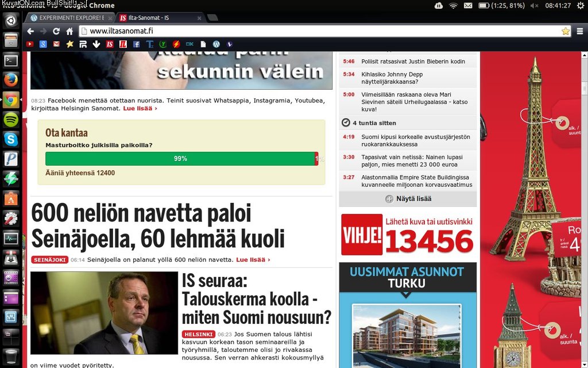Open the battery indicator menu

[501, 6]
